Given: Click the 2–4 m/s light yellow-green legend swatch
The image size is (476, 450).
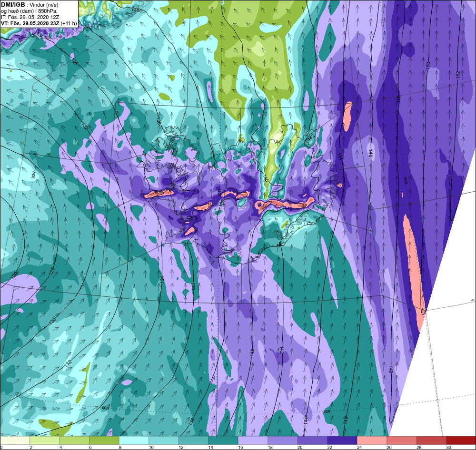Looking at the screenshot, I should tap(45, 440).
